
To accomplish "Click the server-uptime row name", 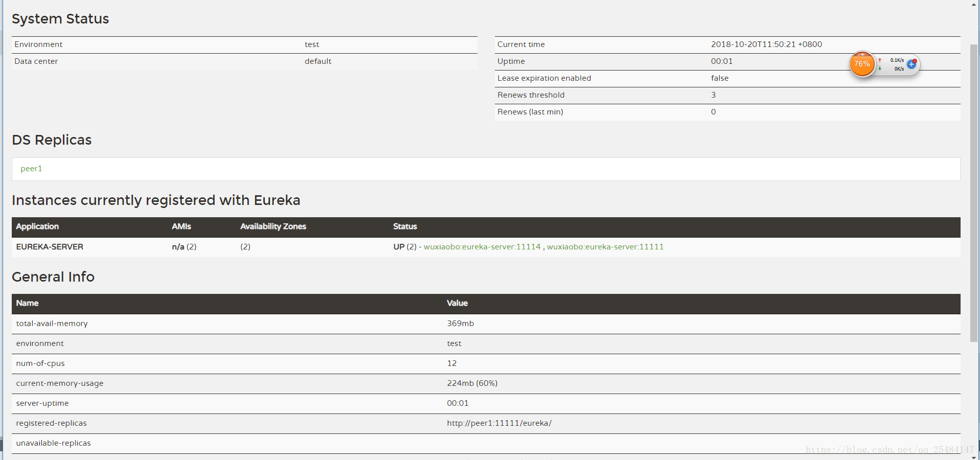I will [42, 403].
